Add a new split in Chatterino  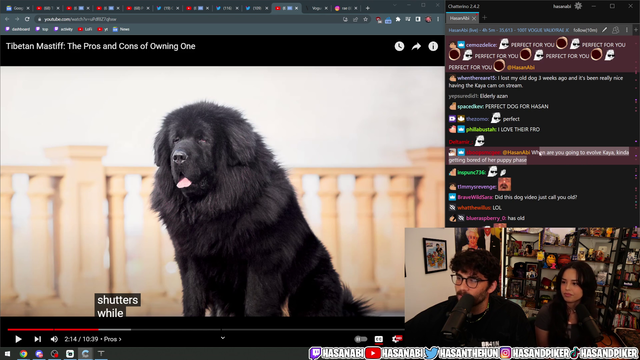click(636, 30)
